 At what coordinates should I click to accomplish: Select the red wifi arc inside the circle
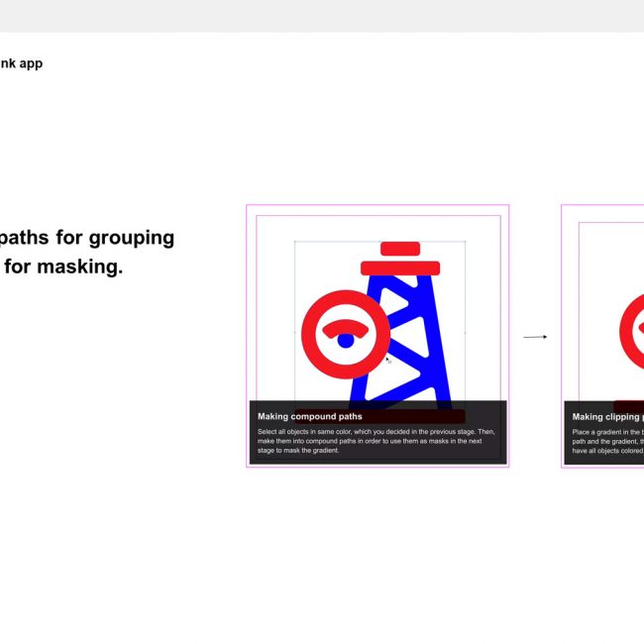tap(345, 326)
